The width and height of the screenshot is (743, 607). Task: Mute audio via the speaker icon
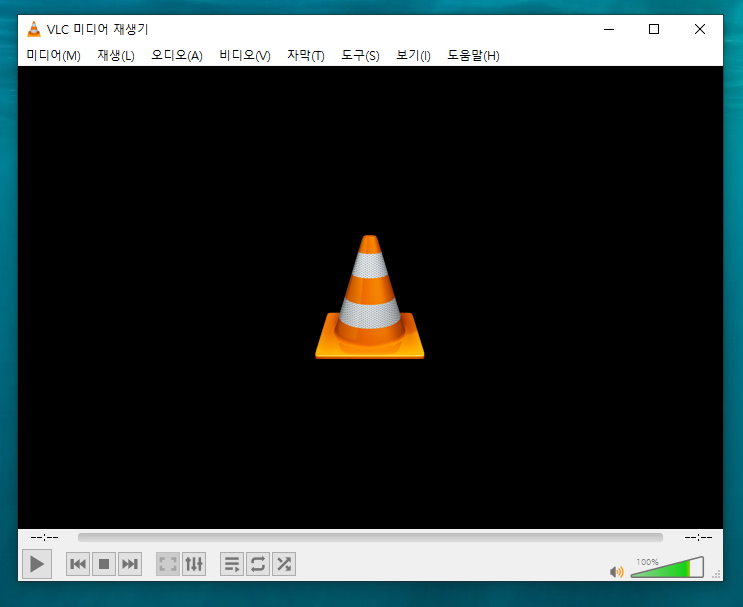pos(616,572)
